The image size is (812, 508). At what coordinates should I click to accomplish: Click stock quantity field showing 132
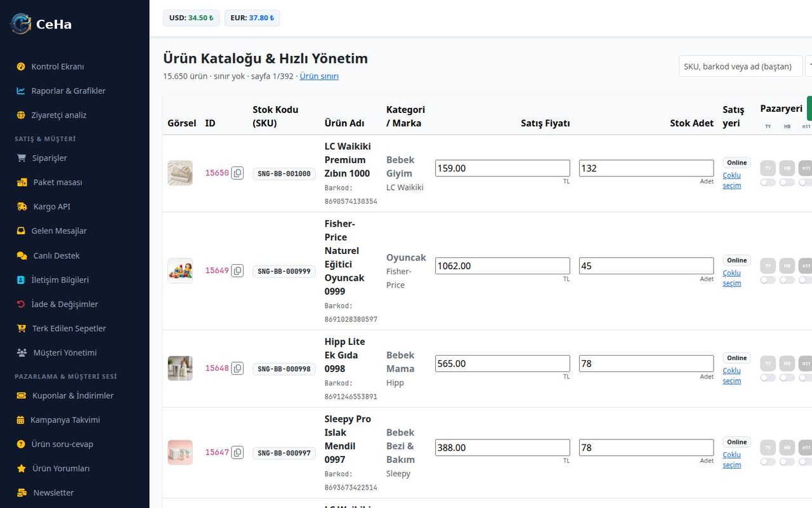(x=646, y=168)
